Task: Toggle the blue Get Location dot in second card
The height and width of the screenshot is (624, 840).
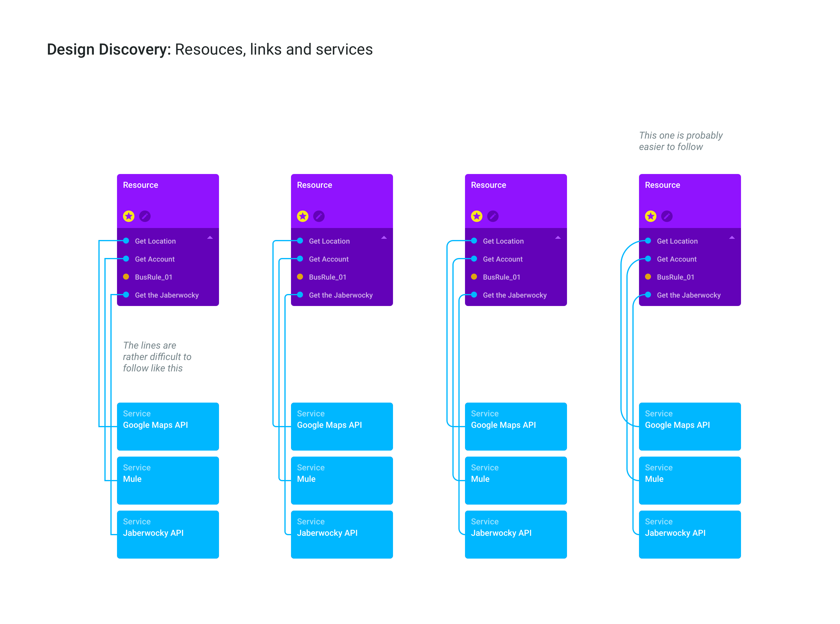Action: point(300,241)
